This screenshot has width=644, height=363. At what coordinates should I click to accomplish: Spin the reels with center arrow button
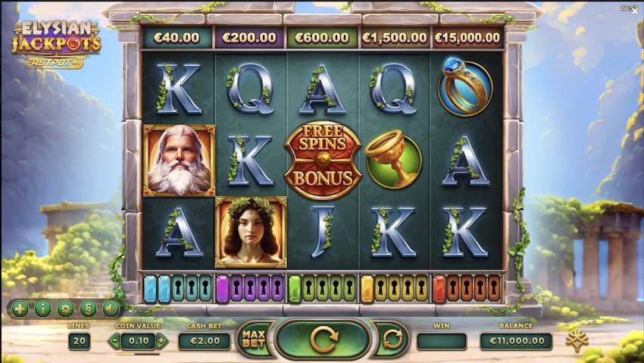[324, 340]
